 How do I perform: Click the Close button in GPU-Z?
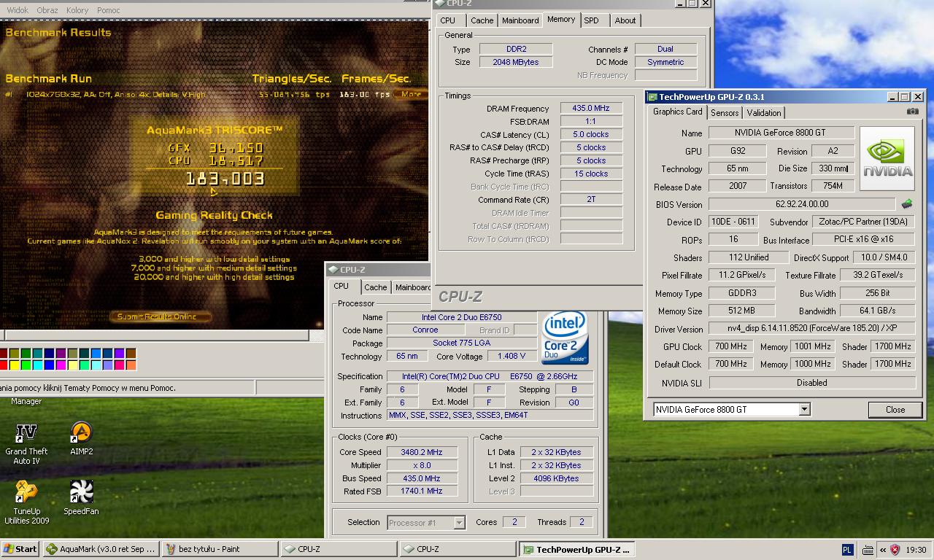coord(895,410)
